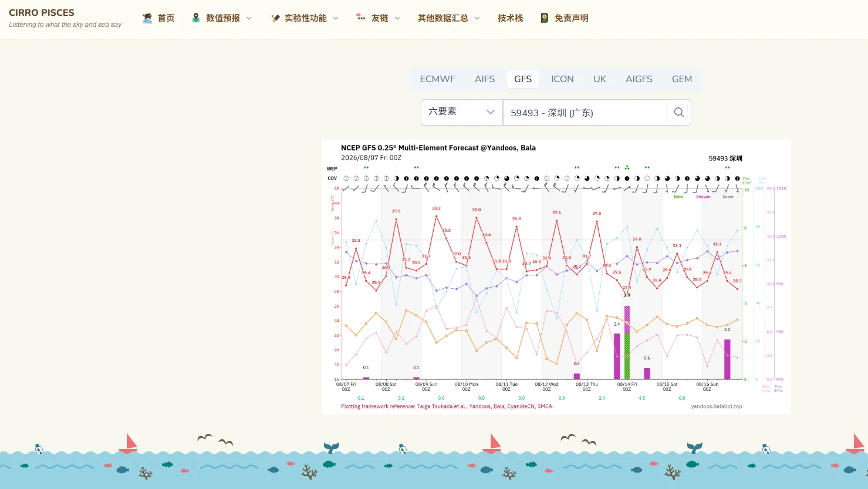This screenshot has width=868, height=489.
Task: Click the 实验性功能 pencil icon
Action: (x=275, y=18)
